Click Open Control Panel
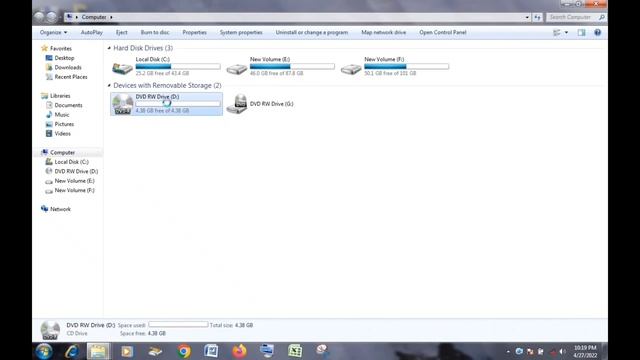Screen dimensions: 640x360 pyautogui.click(x=443, y=32)
